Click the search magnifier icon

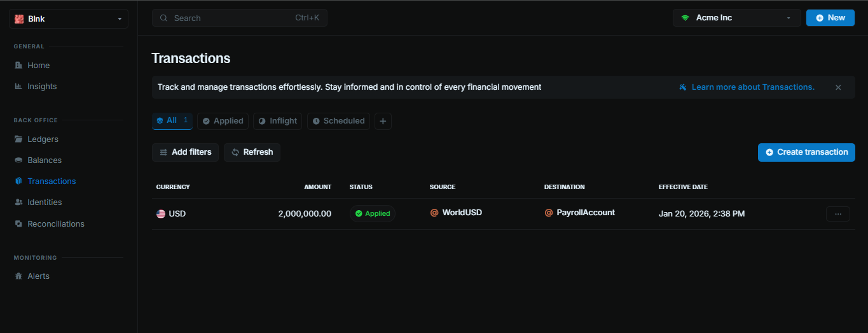[164, 18]
